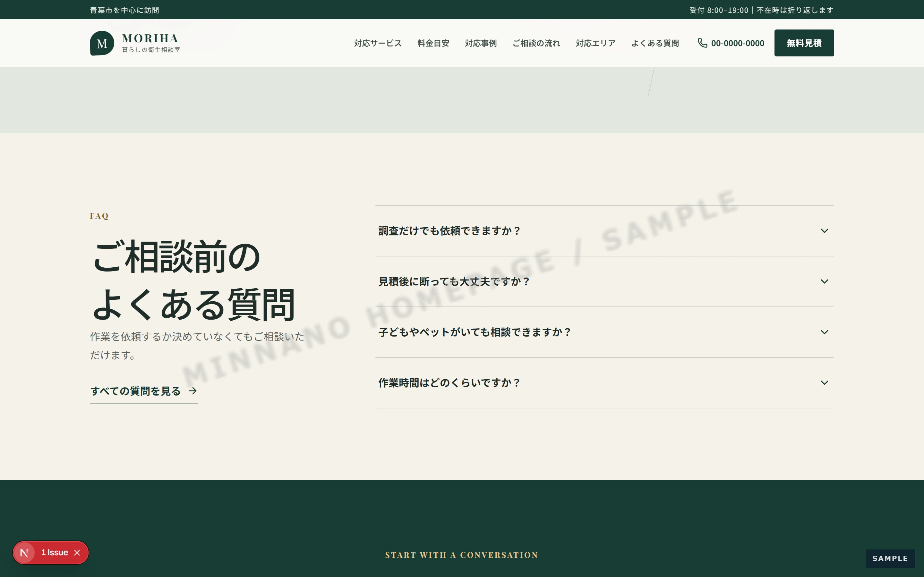Expand 調査だけでも依頼できますか？ chevron
Viewport: 924px width, 577px height.
click(x=824, y=231)
